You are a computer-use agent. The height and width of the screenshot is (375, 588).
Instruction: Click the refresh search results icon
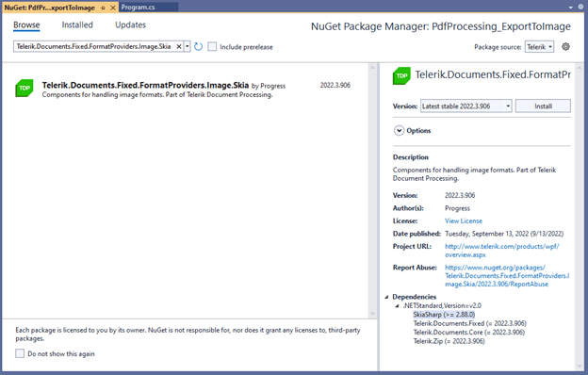(199, 46)
